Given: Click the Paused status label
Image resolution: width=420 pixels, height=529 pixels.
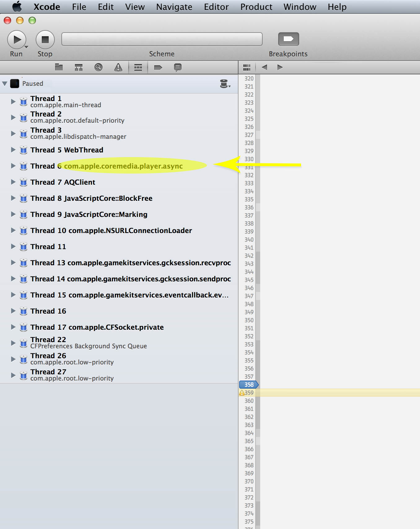Looking at the screenshot, I should coord(33,84).
